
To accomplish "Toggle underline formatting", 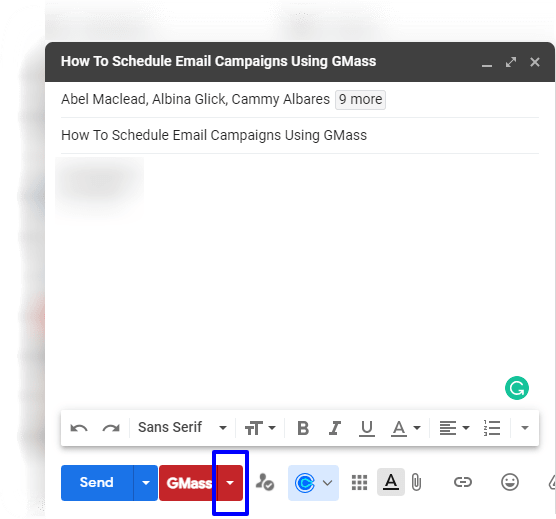I will pyautogui.click(x=367, y=428).
